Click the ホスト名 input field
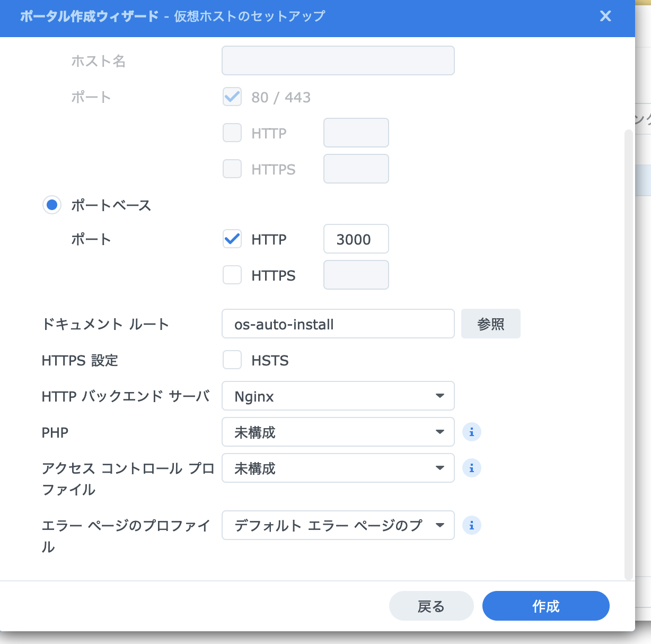Screen dimensions: 651x644 338,60
